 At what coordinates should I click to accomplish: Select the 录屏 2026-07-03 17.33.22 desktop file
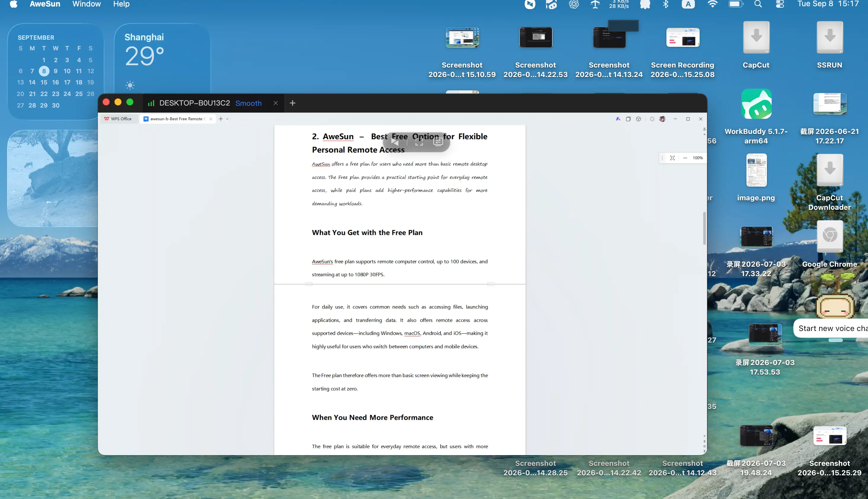(x=756, y=236)
